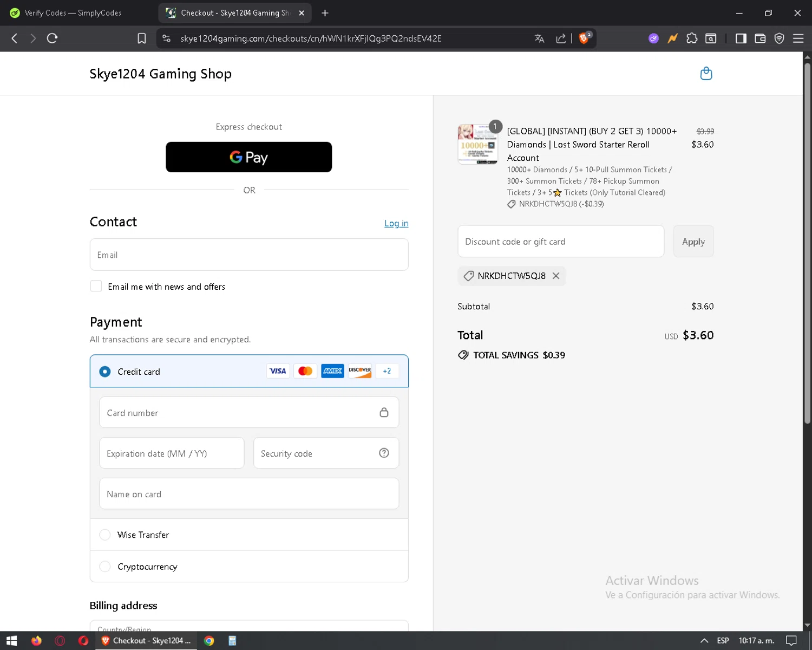
Task: Click the Apply discount button
Action: [x=693, y=242]
